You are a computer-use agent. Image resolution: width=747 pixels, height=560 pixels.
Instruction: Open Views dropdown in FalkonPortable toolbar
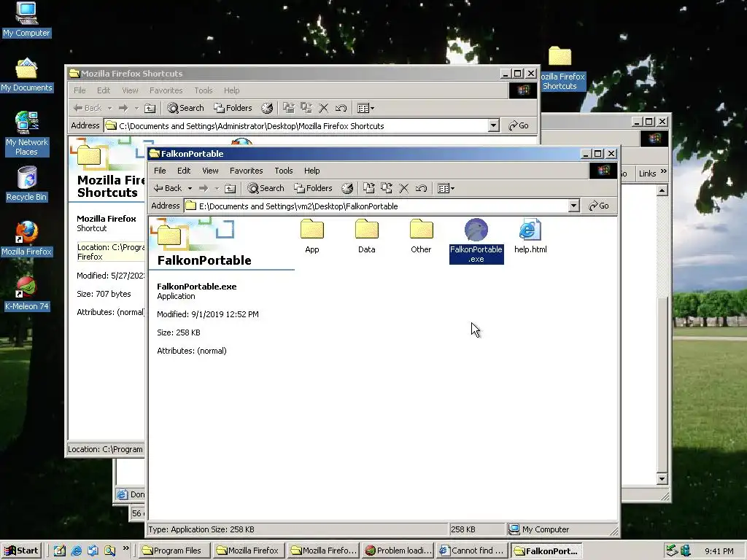446,188
